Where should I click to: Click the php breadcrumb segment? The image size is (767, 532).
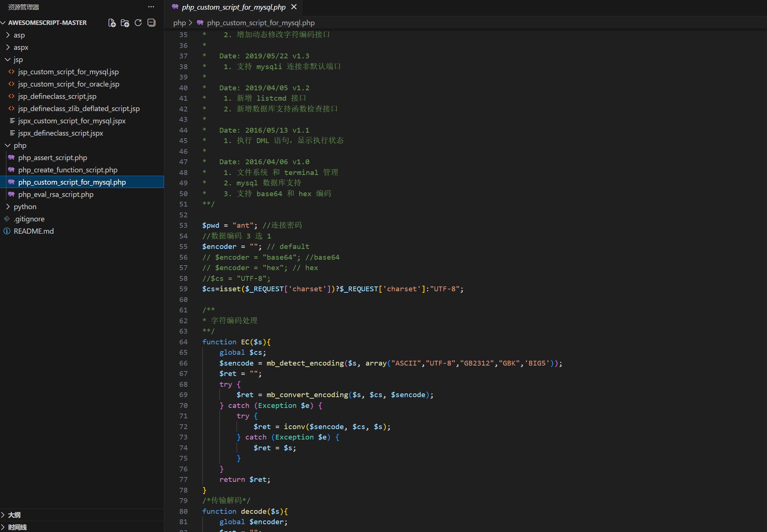[x=179, y=23]
